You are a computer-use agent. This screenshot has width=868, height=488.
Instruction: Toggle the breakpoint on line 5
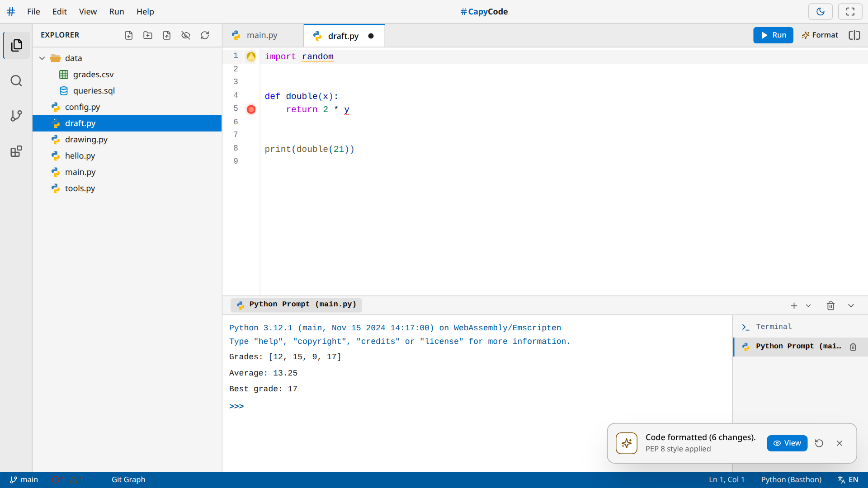point(251,109)
